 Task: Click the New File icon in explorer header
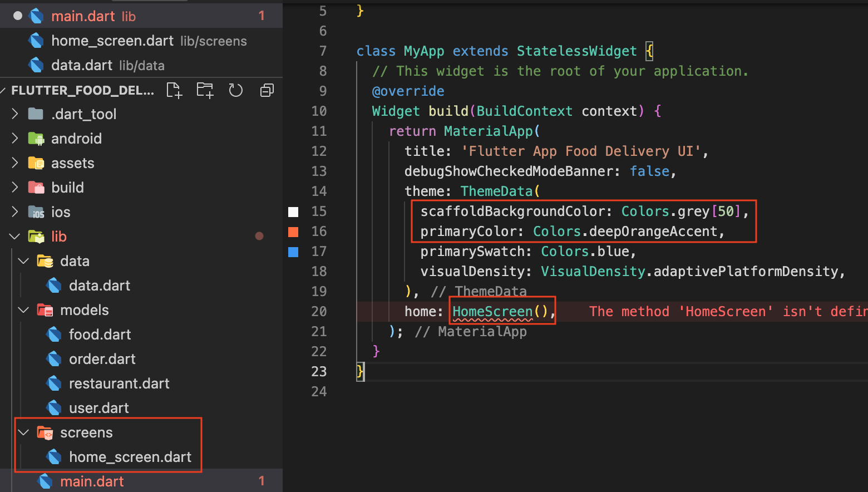click(174, 90)
